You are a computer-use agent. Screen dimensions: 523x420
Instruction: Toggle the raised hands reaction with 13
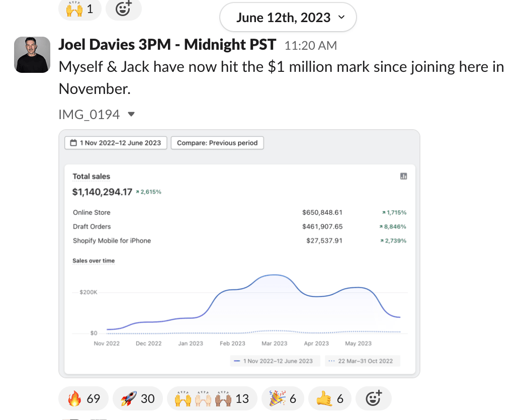[x=212, y=398]
